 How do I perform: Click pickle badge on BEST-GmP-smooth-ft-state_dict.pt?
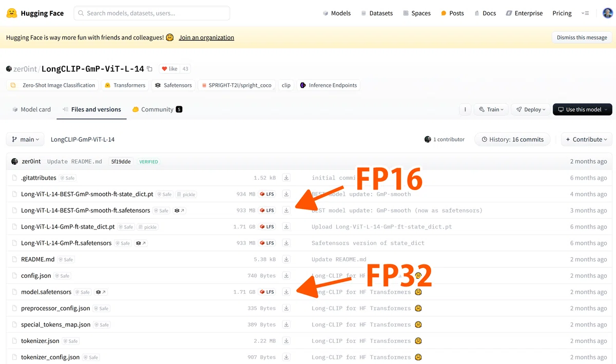click(x=186, y=195)
